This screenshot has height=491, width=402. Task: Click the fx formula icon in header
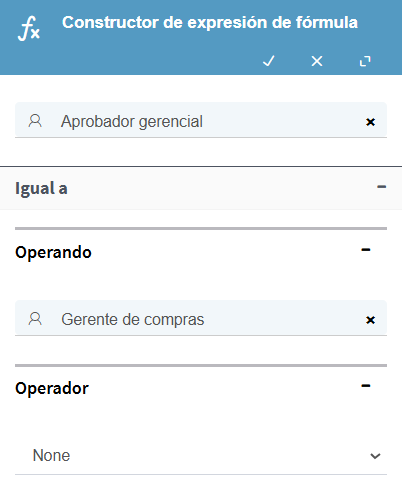point(29,29)
